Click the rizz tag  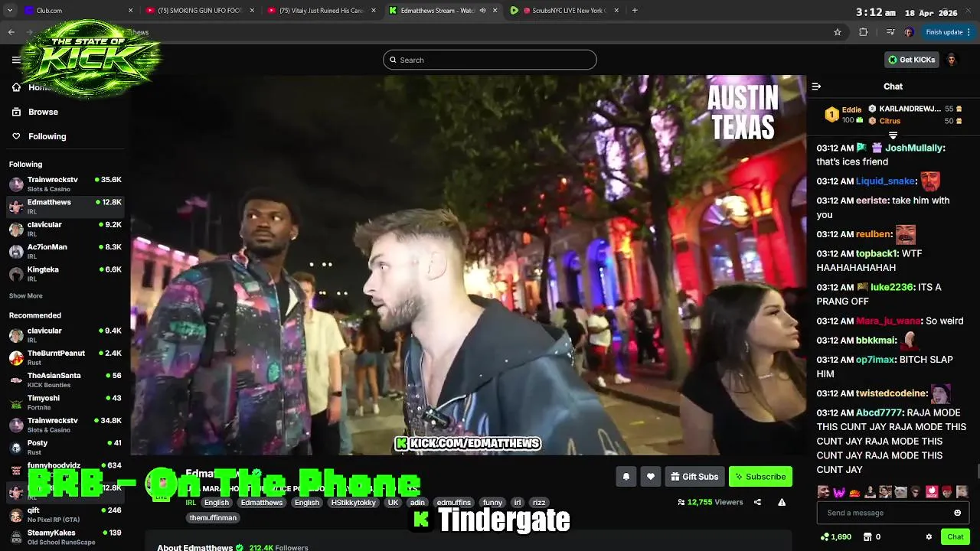pos(539,503)
